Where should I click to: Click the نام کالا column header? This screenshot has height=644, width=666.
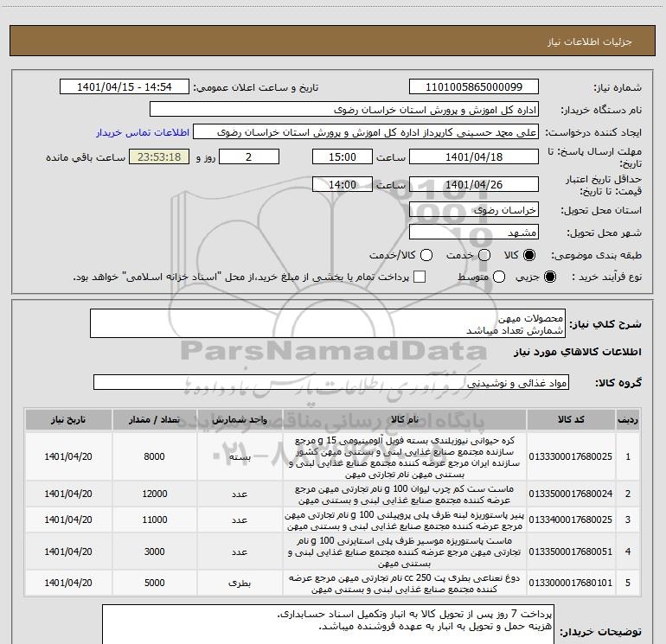[405, 420]
